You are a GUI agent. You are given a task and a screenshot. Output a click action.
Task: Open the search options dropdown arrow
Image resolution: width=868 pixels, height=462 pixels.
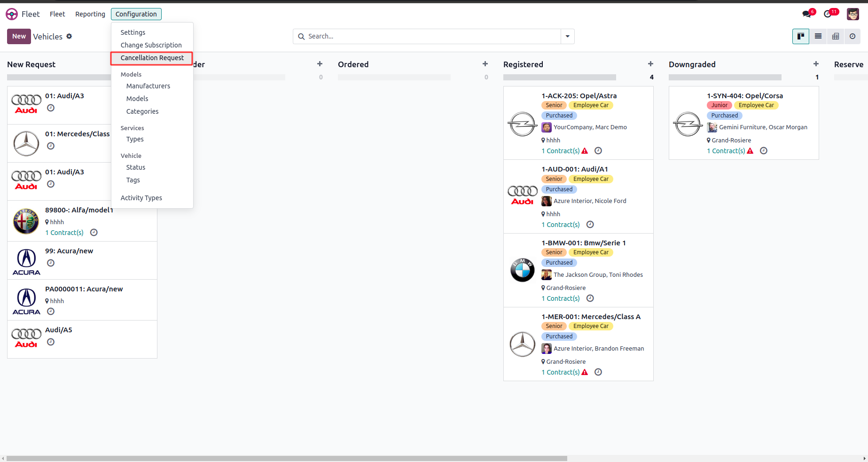click(567, 36)
